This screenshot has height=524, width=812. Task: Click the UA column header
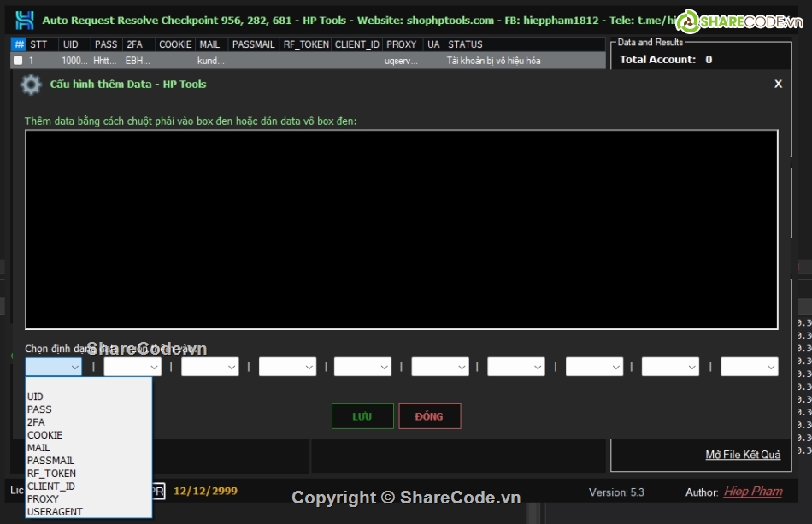pyautogui.click(x=433, y=44)
